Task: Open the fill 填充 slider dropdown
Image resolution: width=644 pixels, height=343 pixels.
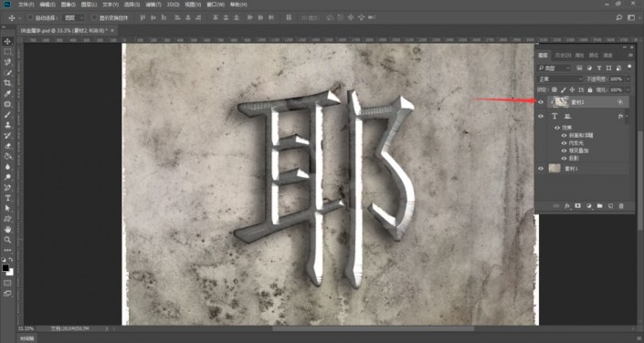Action: click(x=628, y=89)
